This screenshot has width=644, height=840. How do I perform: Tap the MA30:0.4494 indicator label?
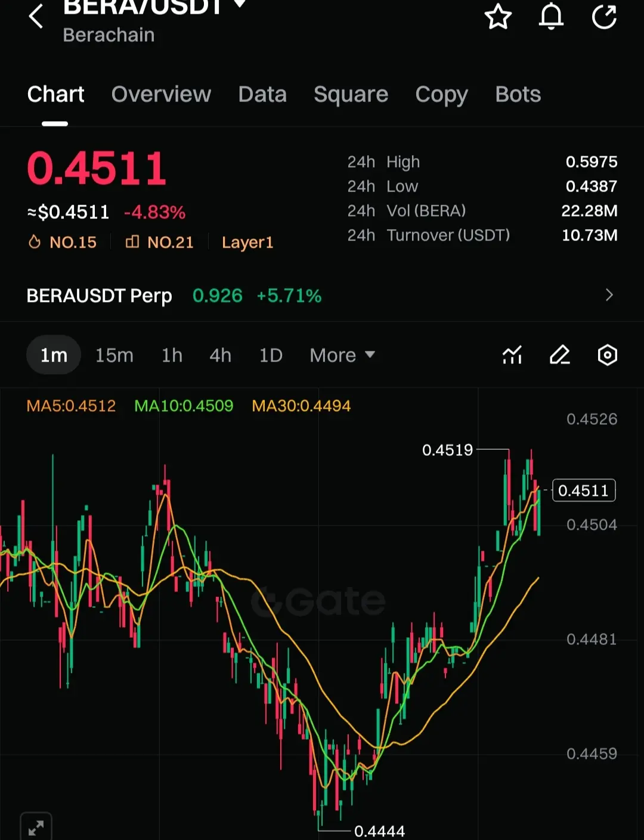tap(301, 406)
